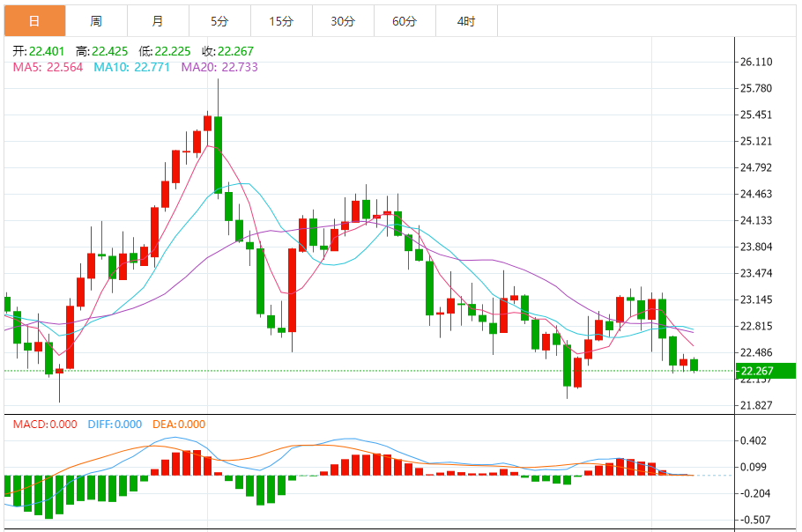Click the -0.507 MACD axis label
Viewport: 802px width, 532px height.
pyautogui.click(x=754, y=520)
